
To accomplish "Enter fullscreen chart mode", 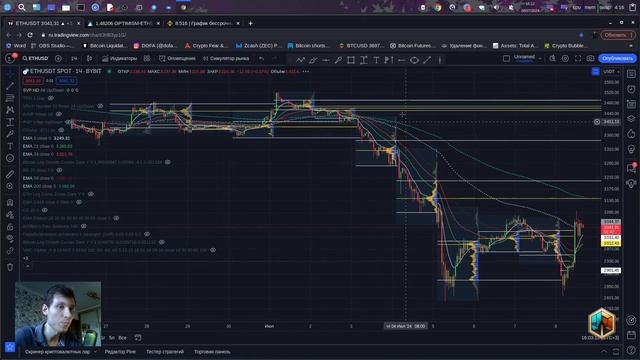I will click(x=578, y=59).
